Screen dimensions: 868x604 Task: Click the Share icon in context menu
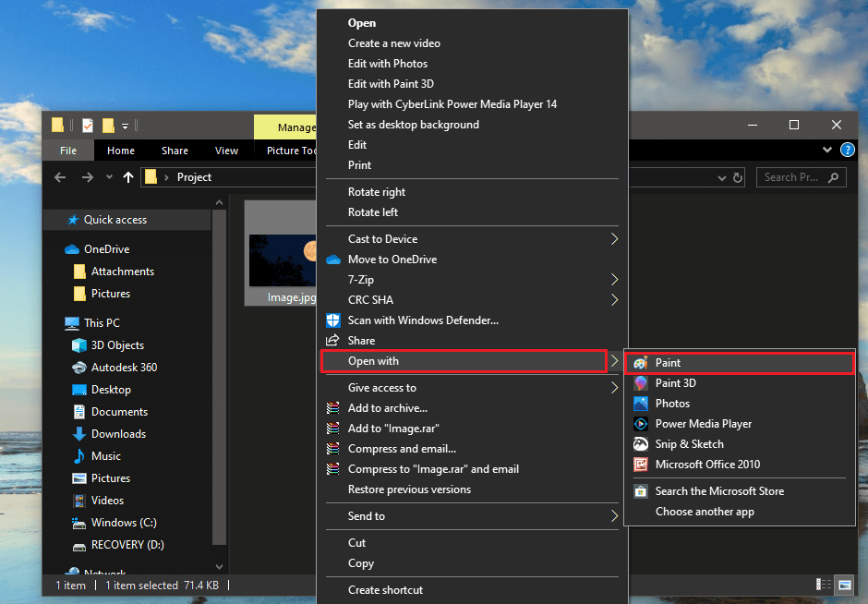333,341
